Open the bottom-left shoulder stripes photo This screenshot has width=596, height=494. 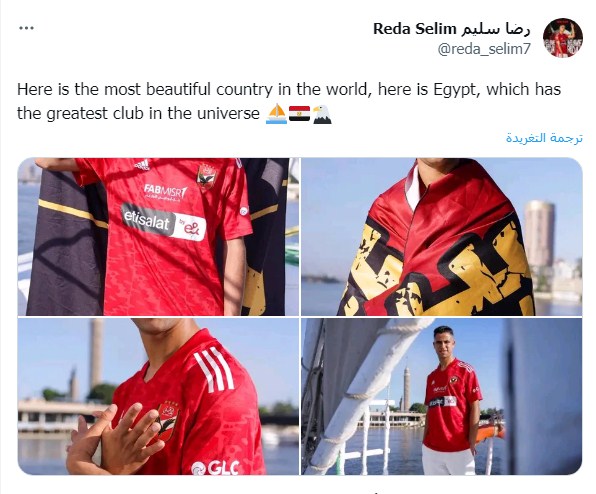click(159, 396)
